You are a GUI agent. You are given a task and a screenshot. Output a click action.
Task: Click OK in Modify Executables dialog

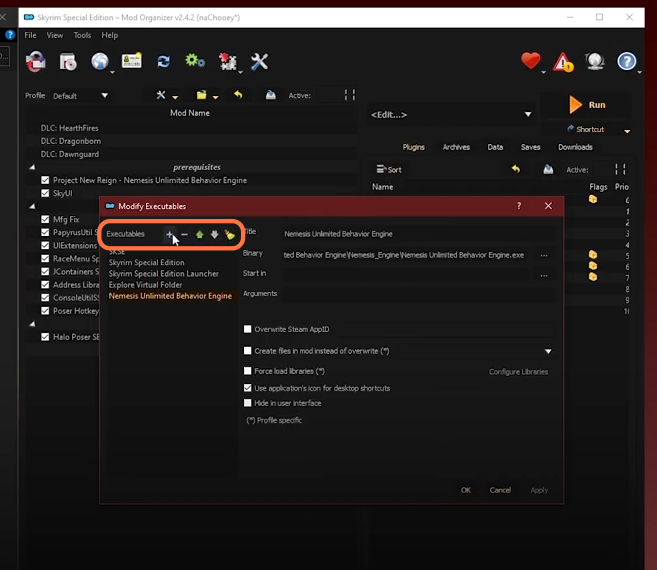(466, 490)
